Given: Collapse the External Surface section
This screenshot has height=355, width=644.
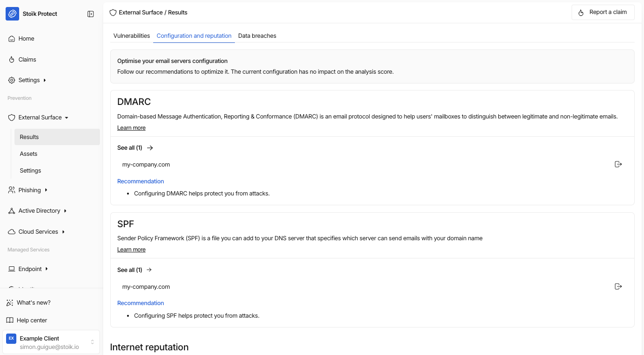Looking at the screenshot, I should [x=67, y=118].
